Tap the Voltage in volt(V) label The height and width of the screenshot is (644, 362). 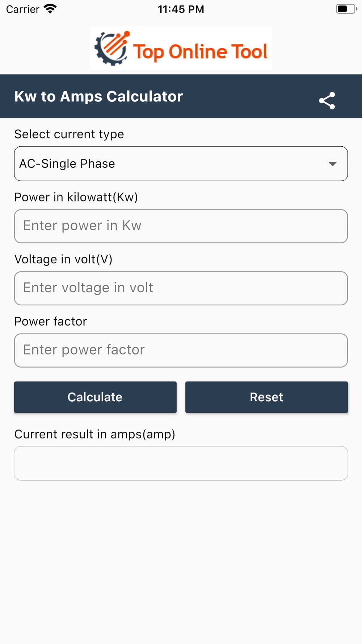tap(63, 259)
